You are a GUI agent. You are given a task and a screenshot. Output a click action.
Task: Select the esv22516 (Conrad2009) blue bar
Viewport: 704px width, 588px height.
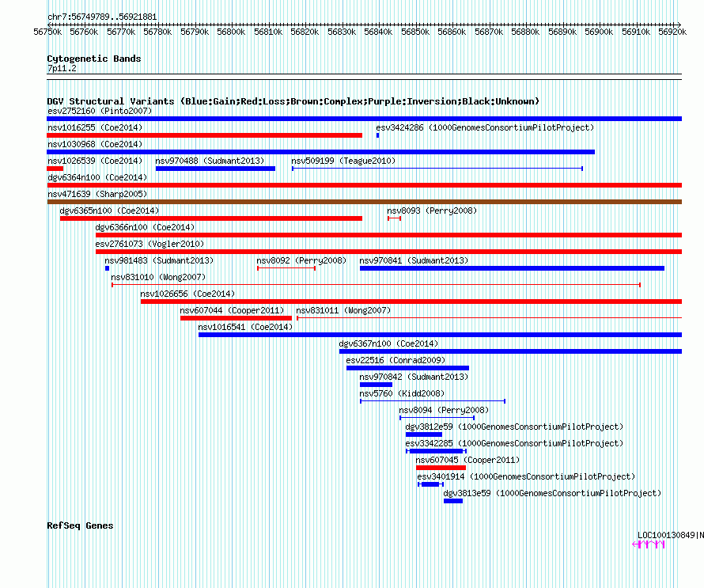pyautogui.click(x=407, y=368)
